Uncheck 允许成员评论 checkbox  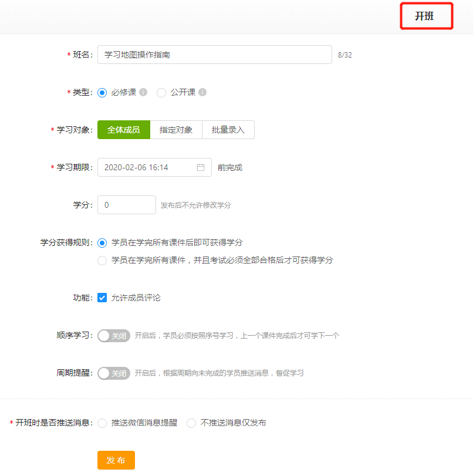point(102,298)
